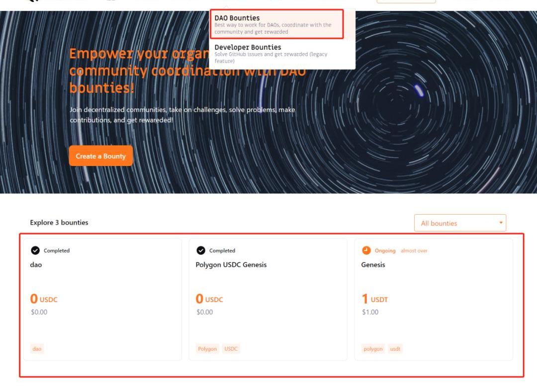Click the Explore 3 bounties heading
The height and width of the screenshot is (392, 537).
(x=59, y=223)
